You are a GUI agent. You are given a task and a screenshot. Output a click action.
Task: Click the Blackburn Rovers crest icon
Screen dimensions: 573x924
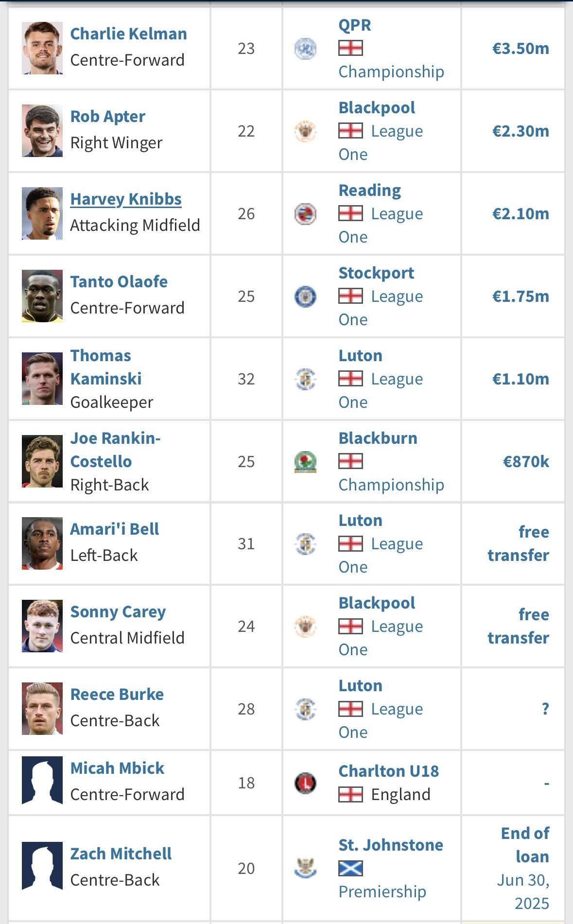click(305, 462)
